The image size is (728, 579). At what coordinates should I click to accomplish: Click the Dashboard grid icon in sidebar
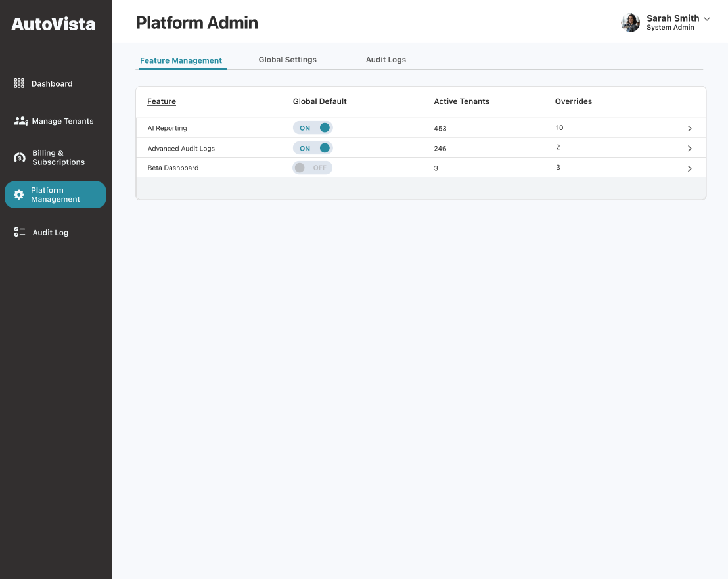(19, 83)
